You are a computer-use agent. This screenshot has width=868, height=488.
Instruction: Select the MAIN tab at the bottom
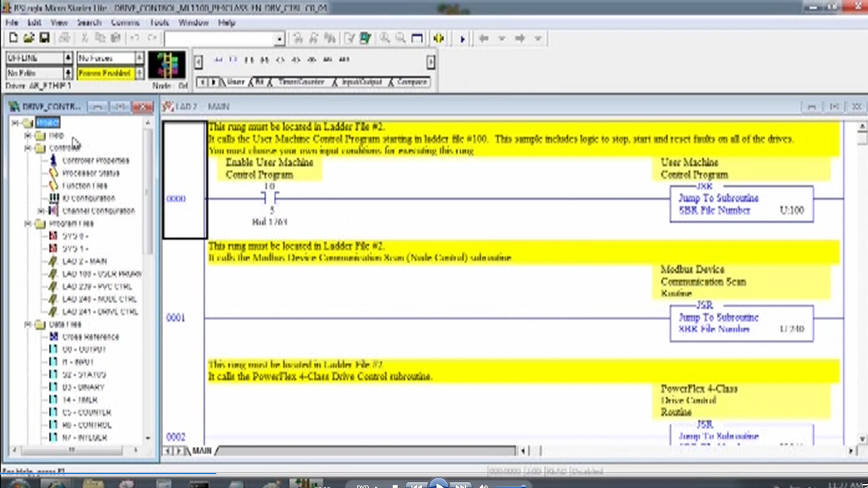[201, 451]
